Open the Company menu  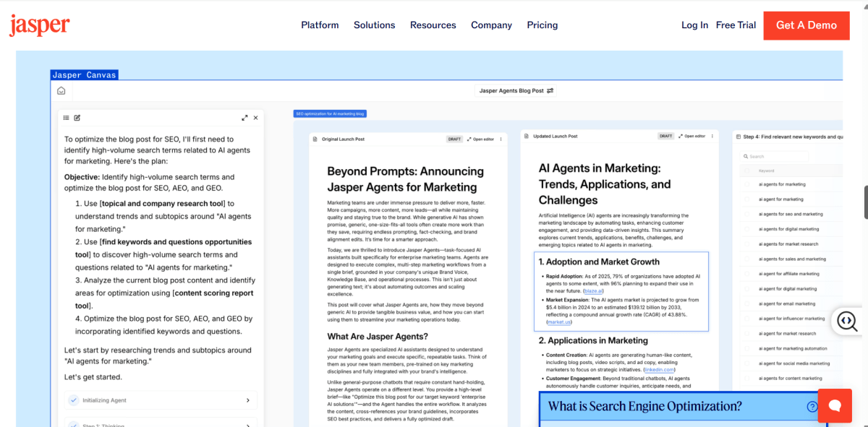tap(491, 25)
